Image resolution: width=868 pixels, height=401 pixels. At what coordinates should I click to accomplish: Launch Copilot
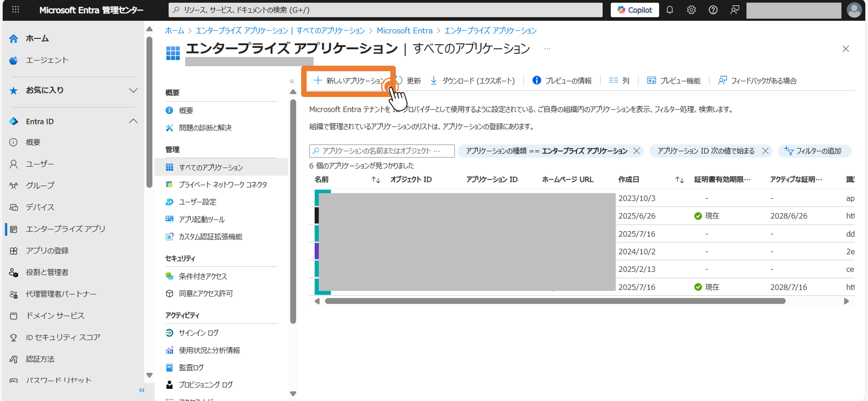[x=634, y=10]
